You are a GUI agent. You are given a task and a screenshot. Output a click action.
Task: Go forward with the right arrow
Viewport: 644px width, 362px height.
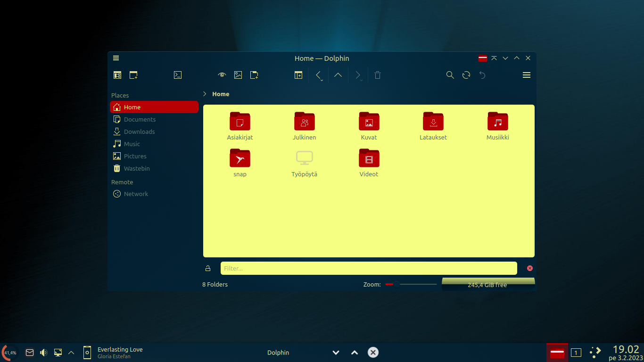coord(358,75)
